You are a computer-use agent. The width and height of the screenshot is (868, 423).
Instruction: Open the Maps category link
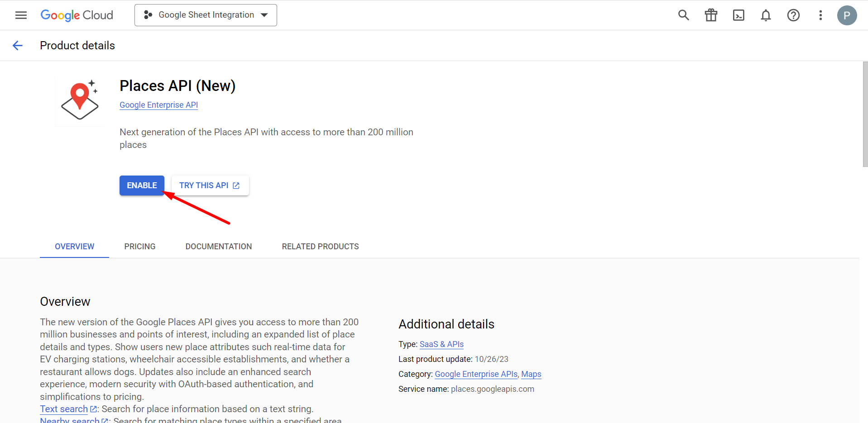(x=531, y=374)
